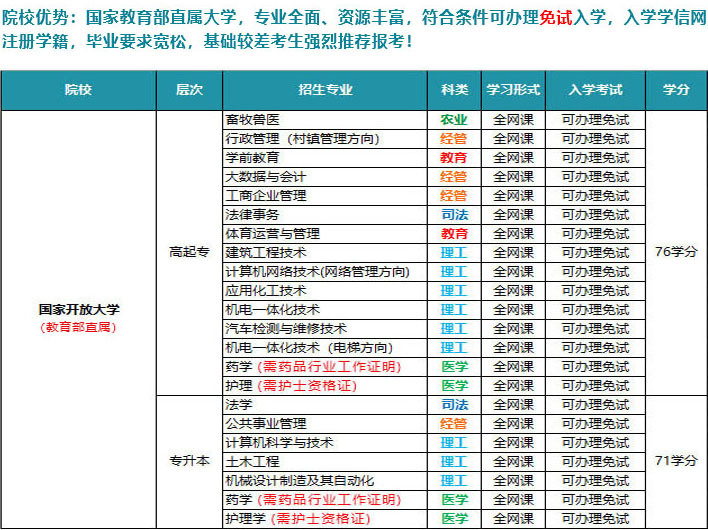Click 经管 category in 行政管理 row
Image resolution: width=708 pixels, height=530 pixels.
point(454,139)
